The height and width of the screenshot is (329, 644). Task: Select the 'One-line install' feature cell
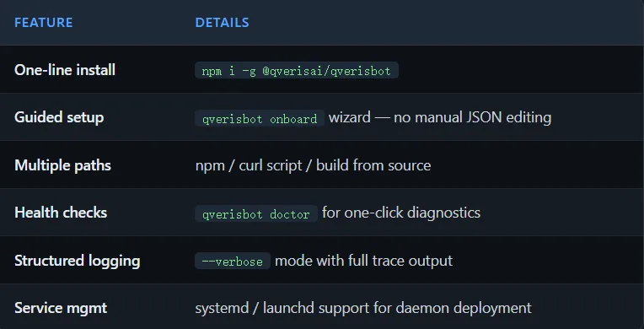pos(65,70)
